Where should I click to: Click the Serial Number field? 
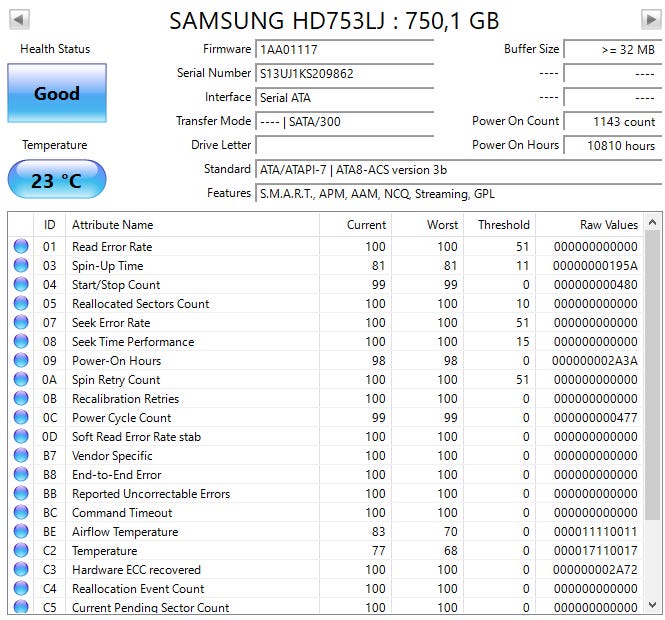pyautogui.click(x=344, y=73)
